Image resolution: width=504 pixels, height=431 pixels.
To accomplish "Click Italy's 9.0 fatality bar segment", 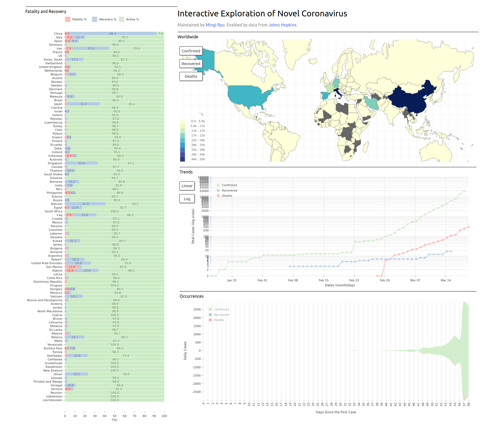I will coord(69,37).
